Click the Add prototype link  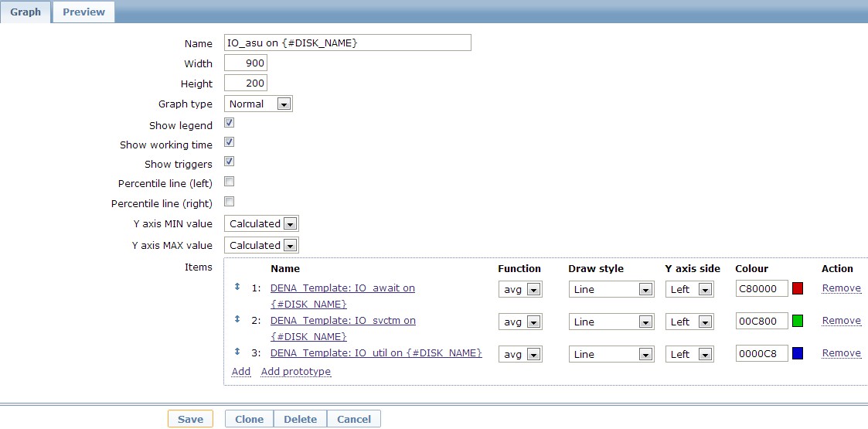click(296, 372)
